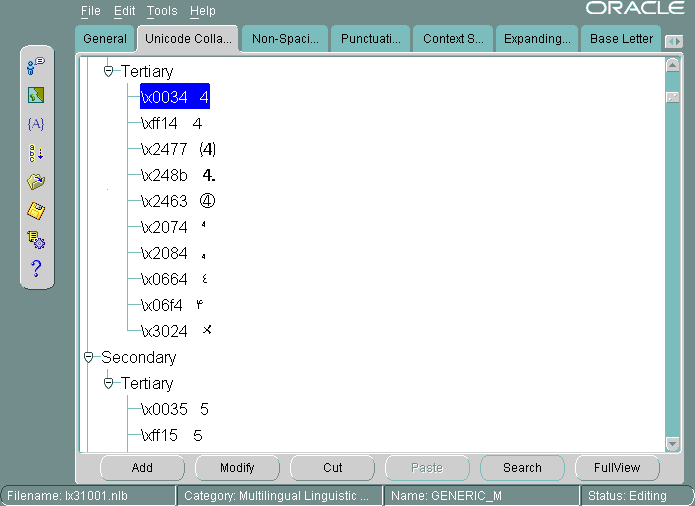Click the FullView button
The width and height of the screenshot is (695, 506).
click(x=616, y=467)
